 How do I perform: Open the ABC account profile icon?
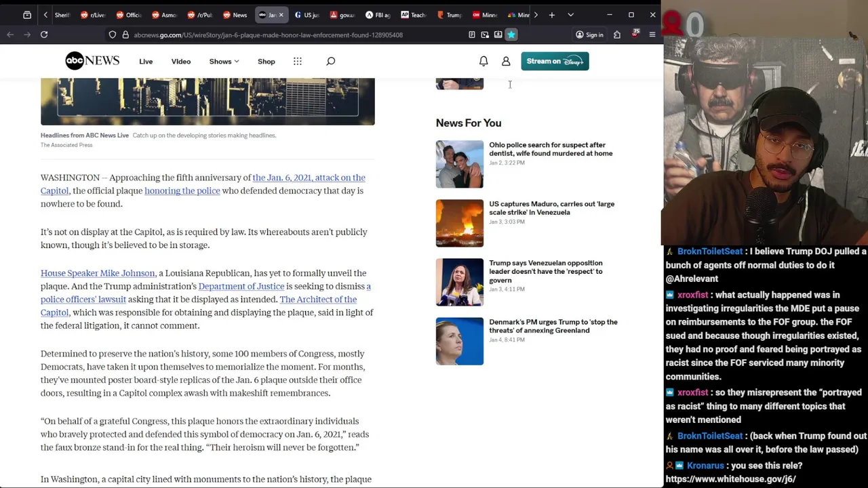point(506,61)
